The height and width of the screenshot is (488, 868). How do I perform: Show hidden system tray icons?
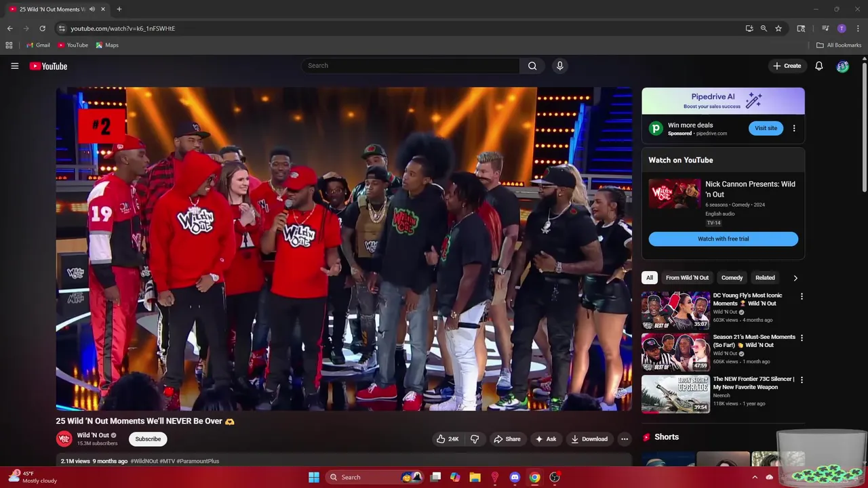click(x=754, y=477)
